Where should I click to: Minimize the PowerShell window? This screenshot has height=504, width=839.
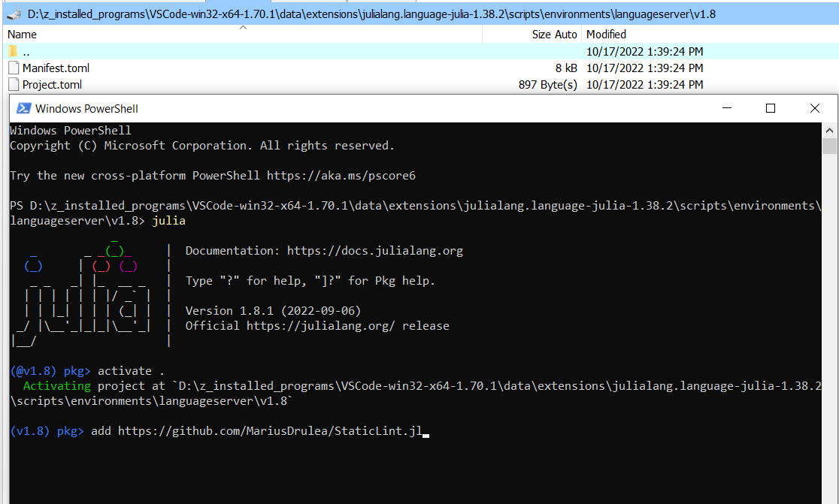pyautogui.click(x=727, y=108)
